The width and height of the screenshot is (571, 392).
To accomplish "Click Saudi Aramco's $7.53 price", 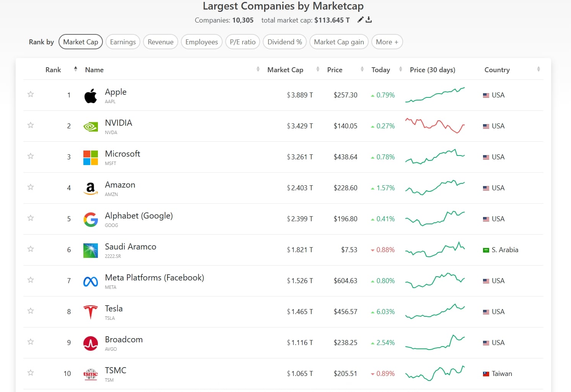I will pos(349,250).
